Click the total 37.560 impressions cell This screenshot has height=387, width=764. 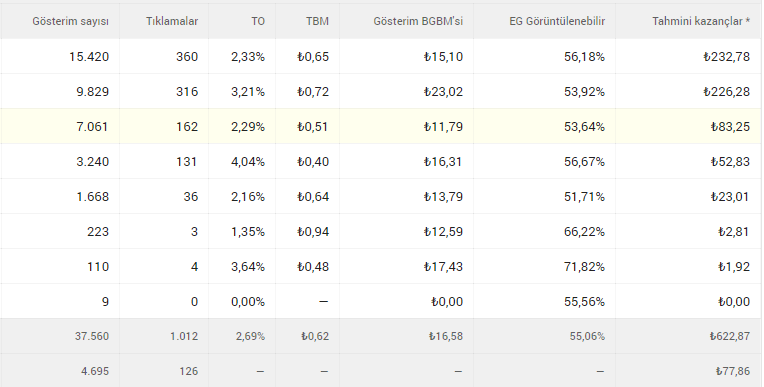click(92, 336)
